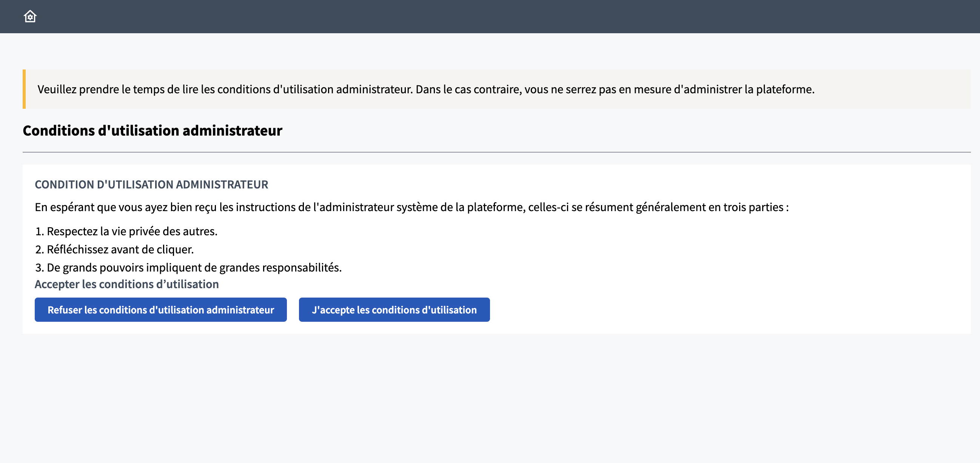The height and width of the screenshot is (463, 980).
Task: Click the list number '3.' marker
Action: pyautogui.click(x=39, y=267)
